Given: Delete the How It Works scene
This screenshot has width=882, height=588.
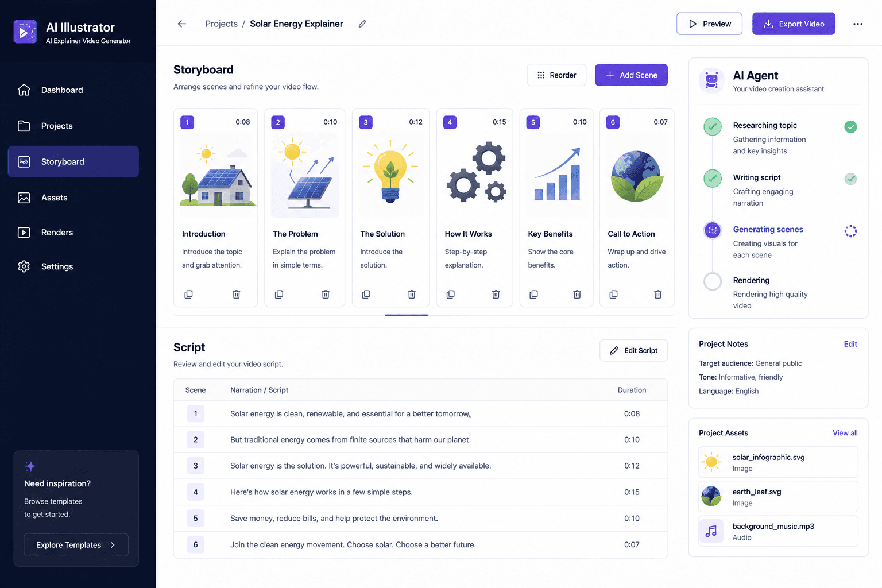Looking at the screenshot, I should click(x=496, y=295).
